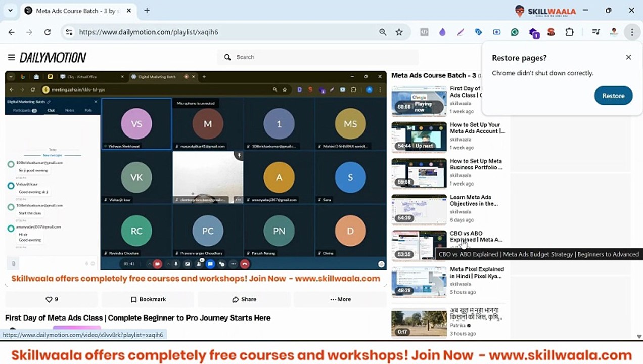Click the 'First Day of Meta Ads Class' title

coord(137,318)
